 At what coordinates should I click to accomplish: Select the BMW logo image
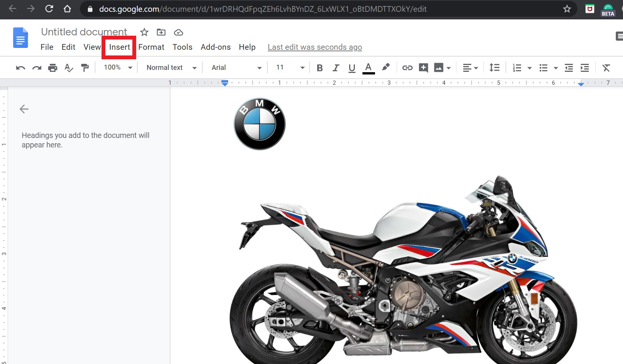(x=259, y=124)
